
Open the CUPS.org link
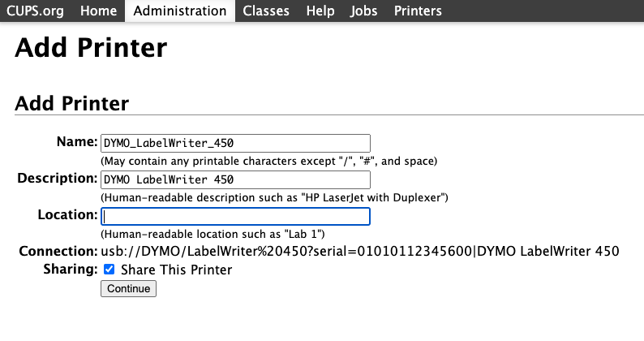[x=36, y=11]
